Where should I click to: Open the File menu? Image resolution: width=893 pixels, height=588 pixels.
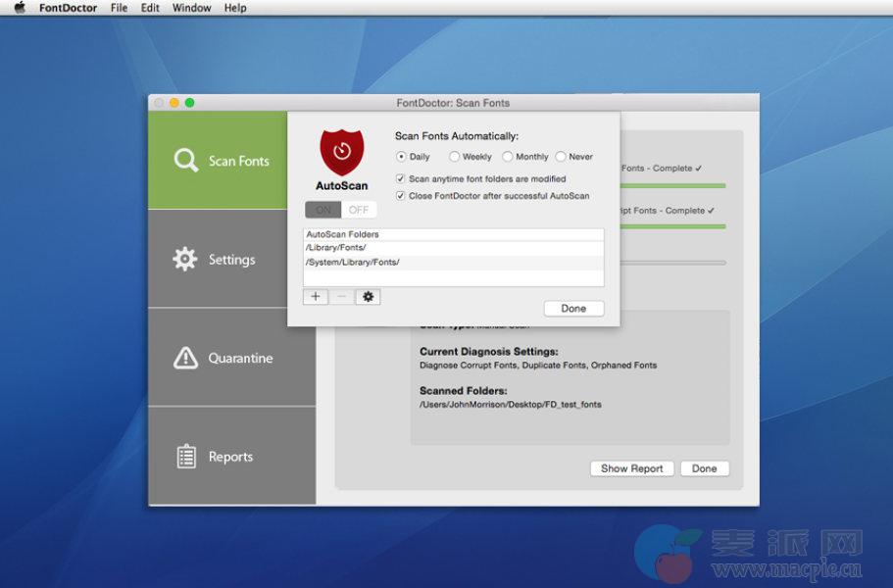click(x=119, y=8)
